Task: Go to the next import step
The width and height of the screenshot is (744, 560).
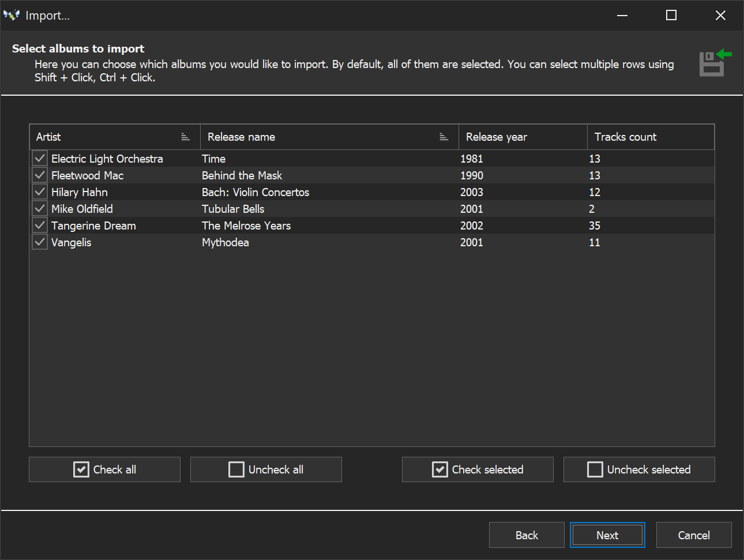Action: click(607, 535)
